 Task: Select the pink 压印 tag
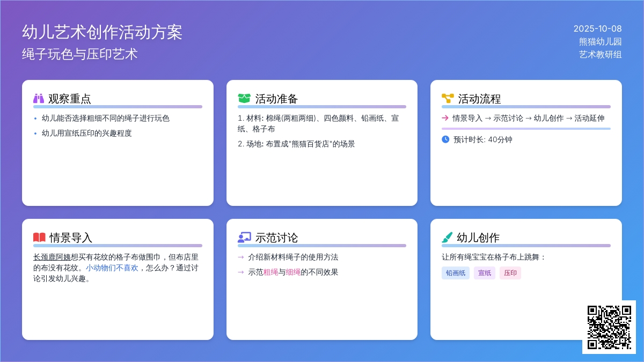[510, 273]
